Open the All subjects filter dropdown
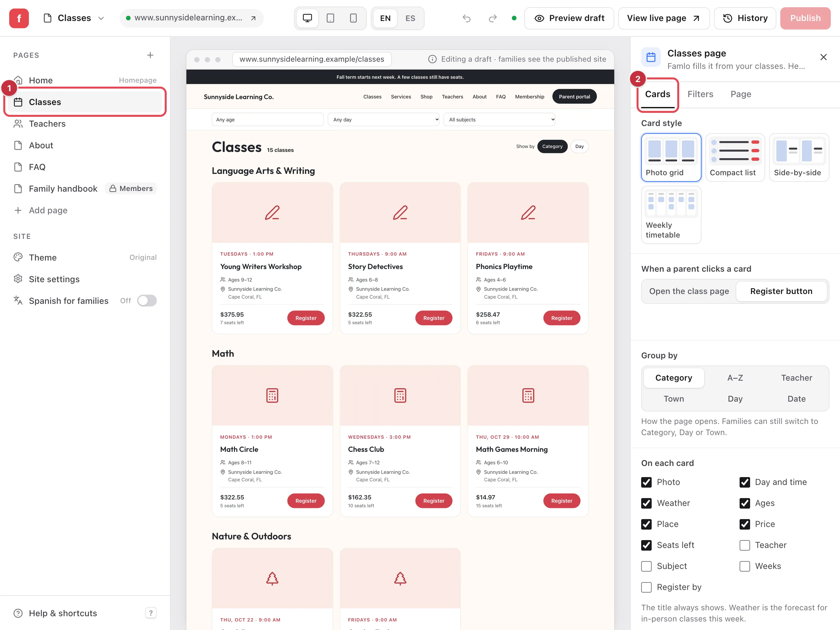Screen dimensions: 840x630 499,120
